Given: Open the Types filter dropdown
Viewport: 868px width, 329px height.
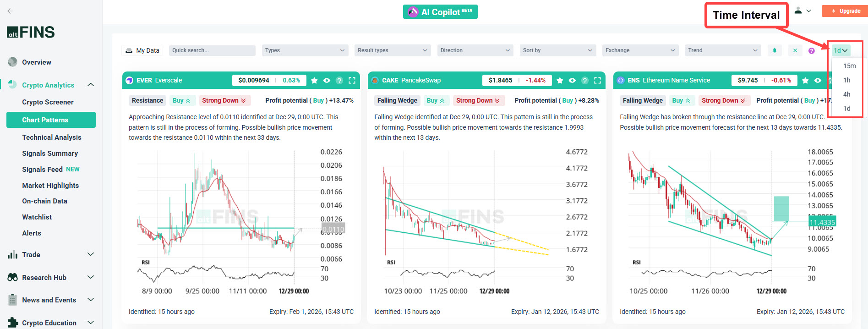Looking at the screenshot, I should (305, 50).
